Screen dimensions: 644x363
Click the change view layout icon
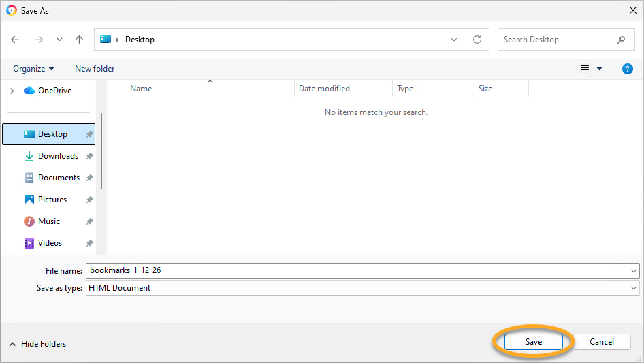585,69
